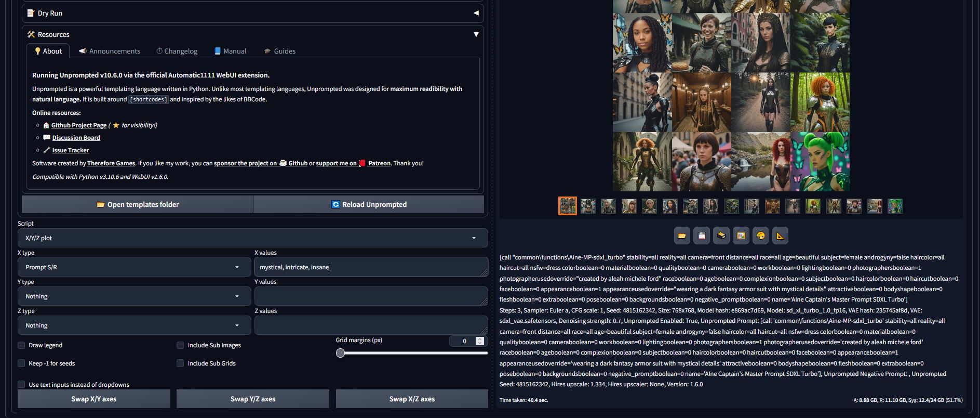
Task: Focus the Z values text field
Action: pos(371,325)
